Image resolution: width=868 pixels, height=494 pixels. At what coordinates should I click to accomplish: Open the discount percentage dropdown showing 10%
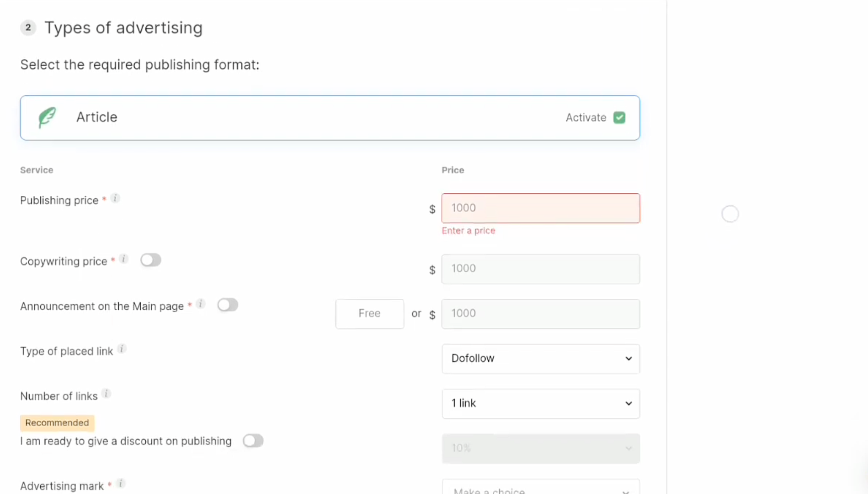tap(540, 448)
